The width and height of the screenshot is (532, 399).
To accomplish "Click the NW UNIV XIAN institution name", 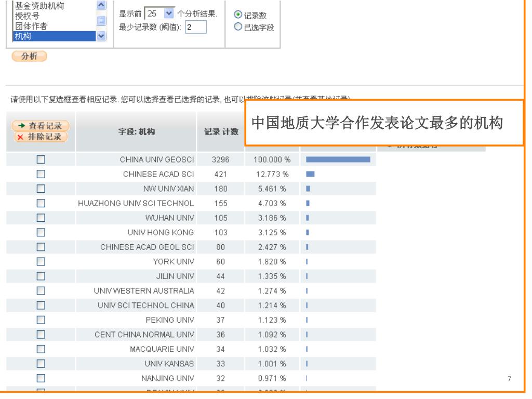I will 169,189.
